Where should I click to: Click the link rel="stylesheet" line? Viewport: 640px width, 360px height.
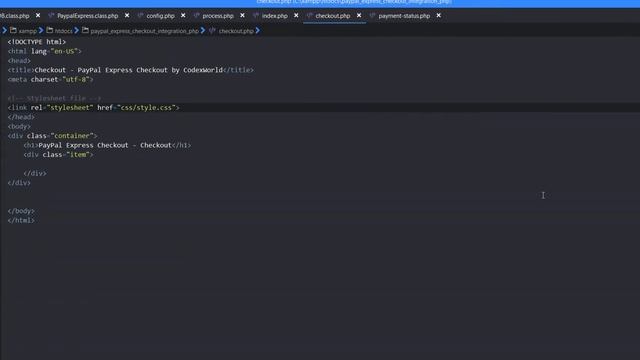pos(93,108)
